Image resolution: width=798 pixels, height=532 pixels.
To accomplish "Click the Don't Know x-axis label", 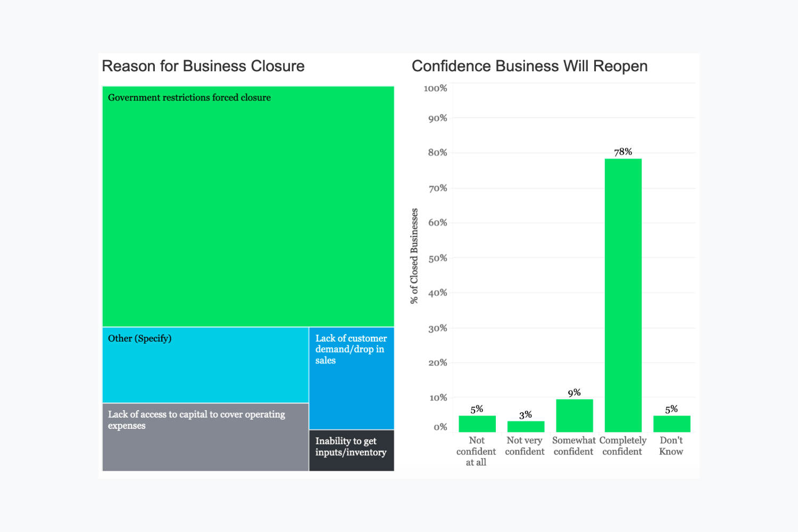I will point(671,446).
